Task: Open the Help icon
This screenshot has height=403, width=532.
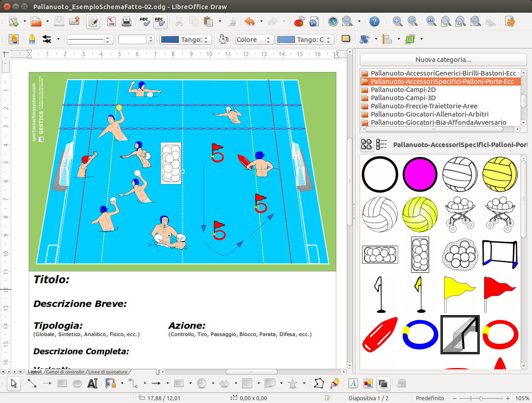Action: coord(374,21)
